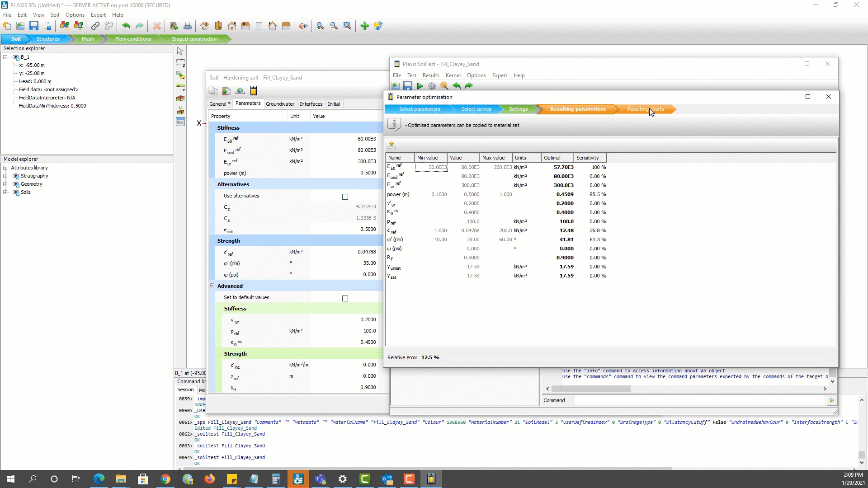The height and width of the screenshot is (488, 868).
Task: Click the New project icon in the main toolbar
Action: click(7, 26)
